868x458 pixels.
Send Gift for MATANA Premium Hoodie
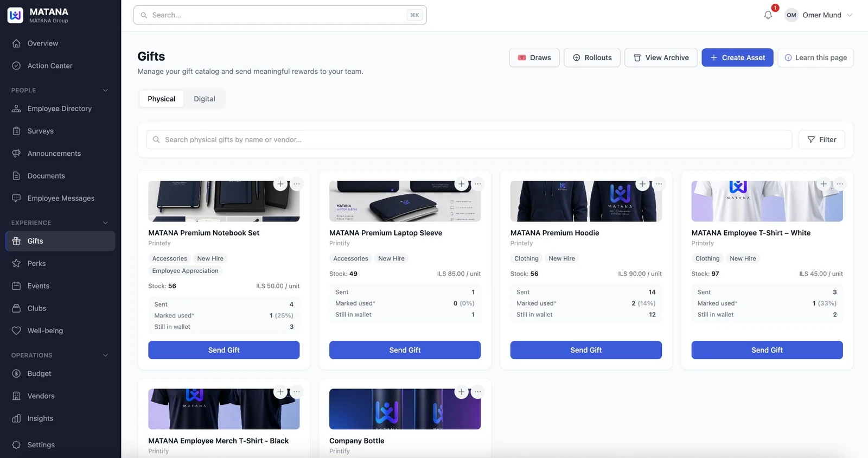(586, 350)
